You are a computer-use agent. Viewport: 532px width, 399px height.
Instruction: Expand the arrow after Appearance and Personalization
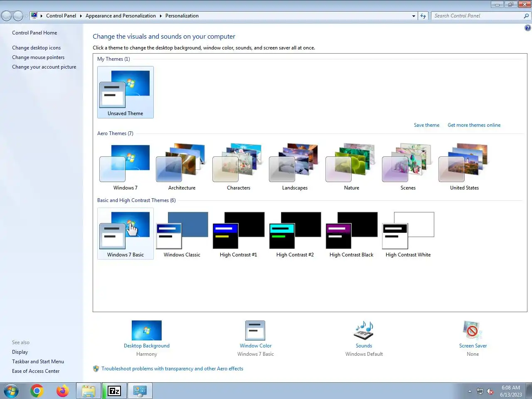tap(160, 16)
